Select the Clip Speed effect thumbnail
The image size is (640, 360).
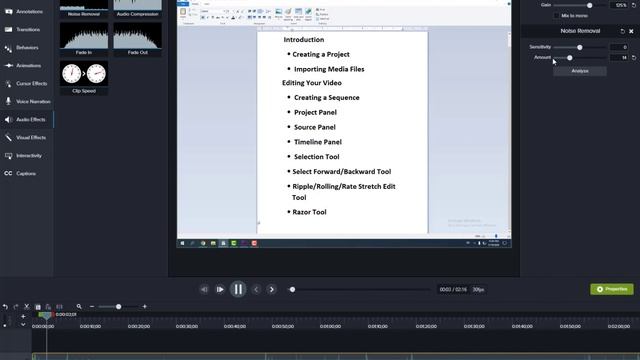[84, 77]
